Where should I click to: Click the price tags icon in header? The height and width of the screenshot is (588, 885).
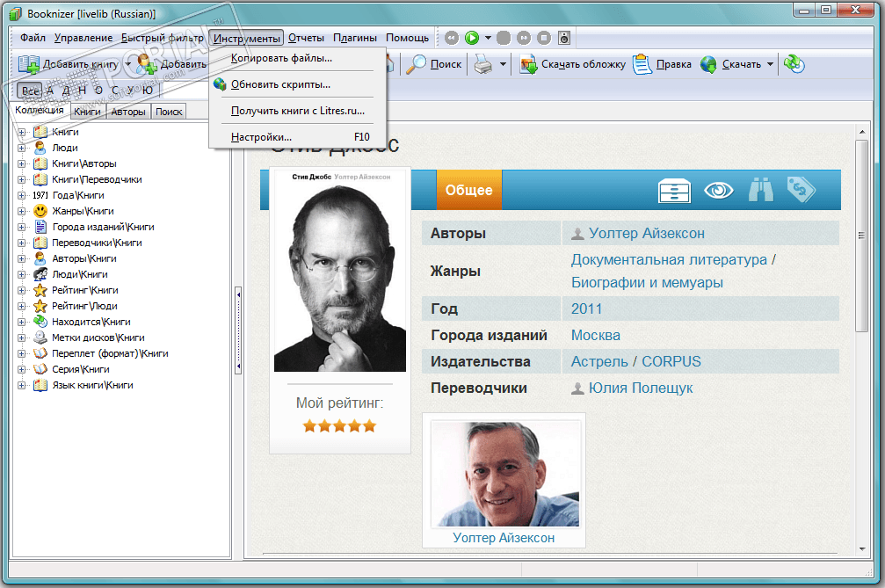(x=802, y=189)
